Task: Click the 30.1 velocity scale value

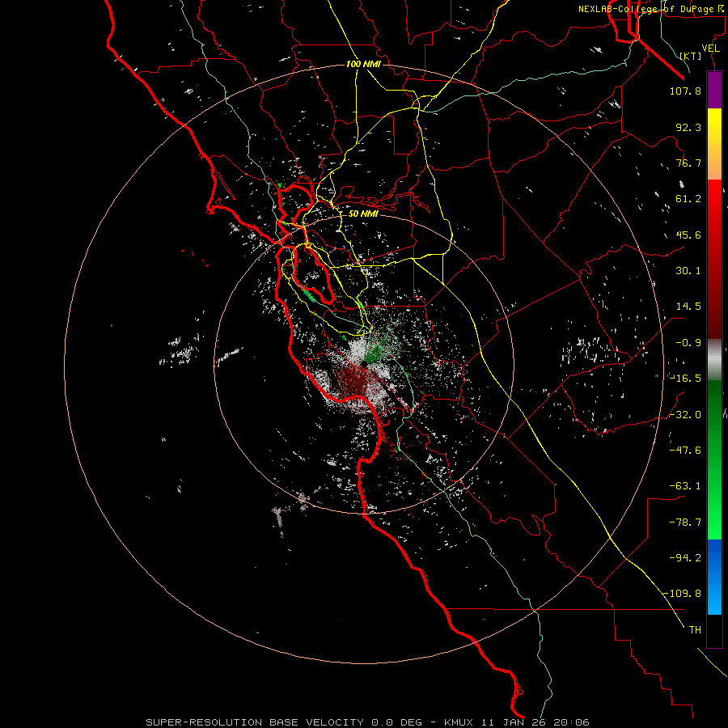Action: click(688, 271)
